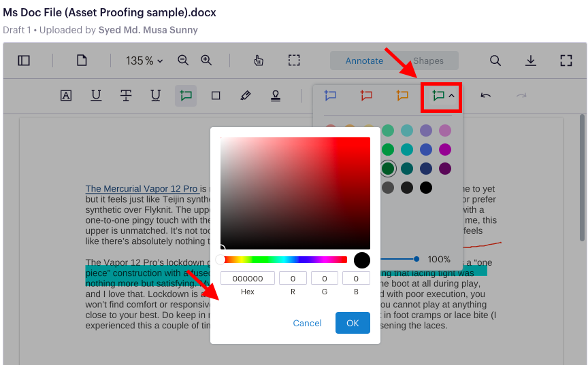Pick the dark gray color swatch
588x365 pixels.
click(388, 188)
